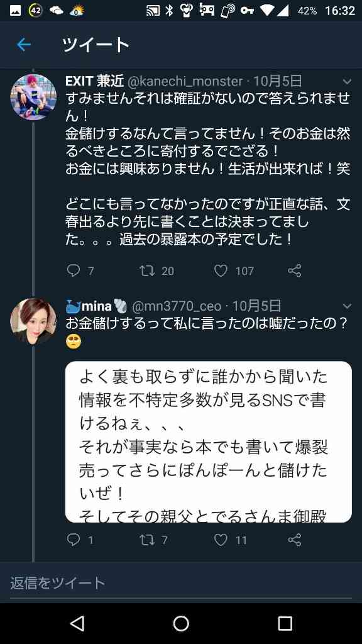This screenshot has height=644, width=362.
Task: Reply to EXIT 兼近's tweet
Action: click(73, 270)
